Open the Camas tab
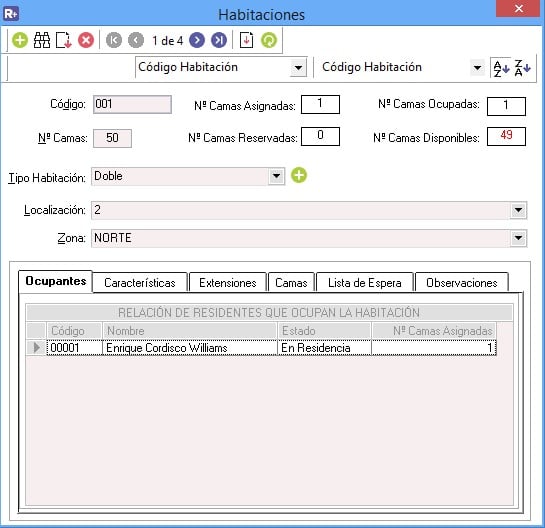545x528 pixels. (291, 283)
